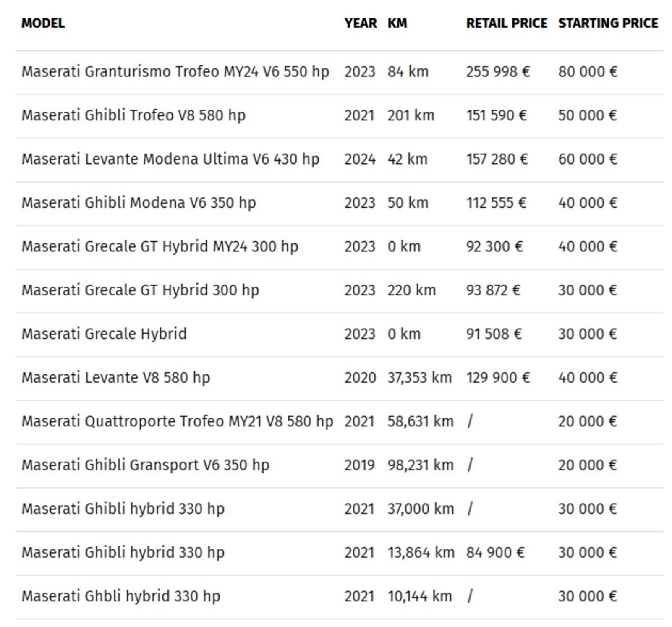Open Maserati Grecale GT Hybrid MY24 listing
The height and width of the screenshot is (627, 672).
click(x=160, y=247)
